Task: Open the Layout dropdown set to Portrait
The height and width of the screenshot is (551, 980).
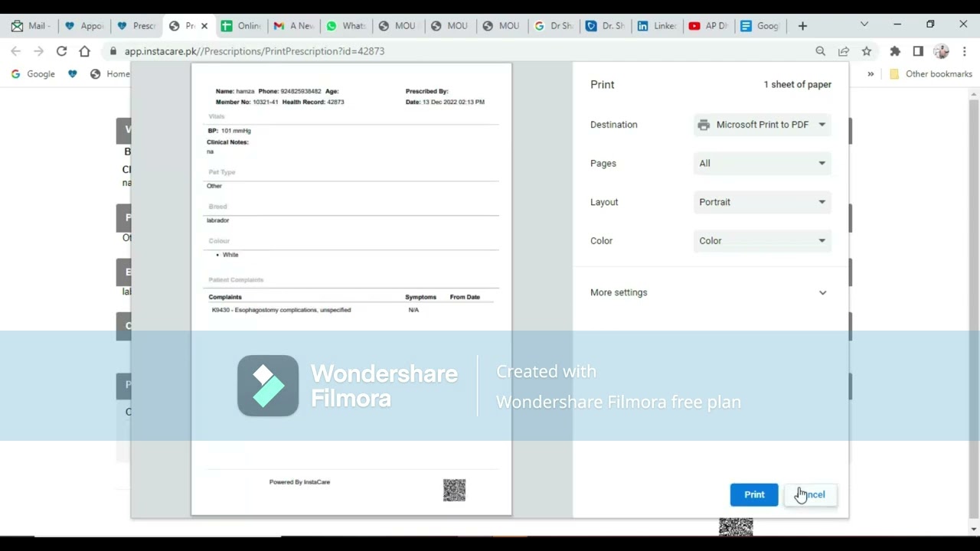Action: click(762, 202)
